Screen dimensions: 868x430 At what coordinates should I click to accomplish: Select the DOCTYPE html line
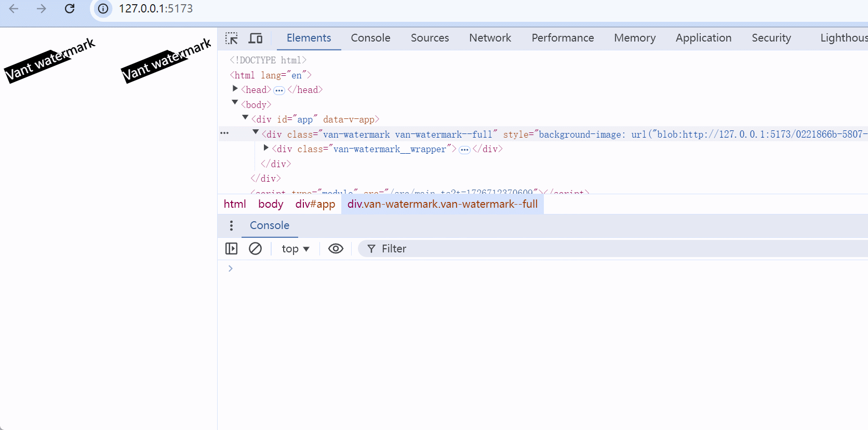[268, 60]
